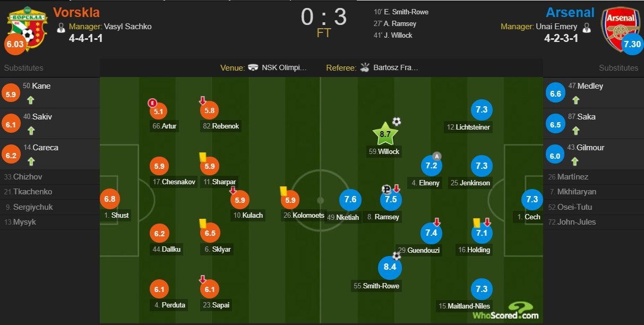This screenshot has width=644, height=325.
Task: Select unused substitute Mkhitaryan
Action: click(577, 192)
